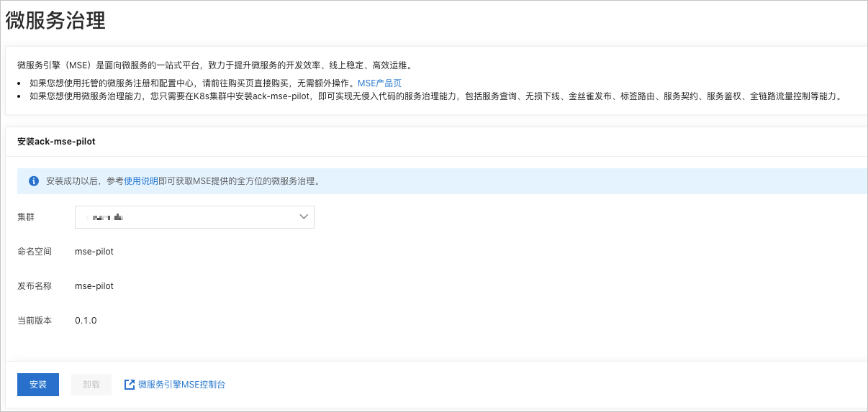Click the version value 0.1.0
The image size is (868, 412).
coord(86,321)
